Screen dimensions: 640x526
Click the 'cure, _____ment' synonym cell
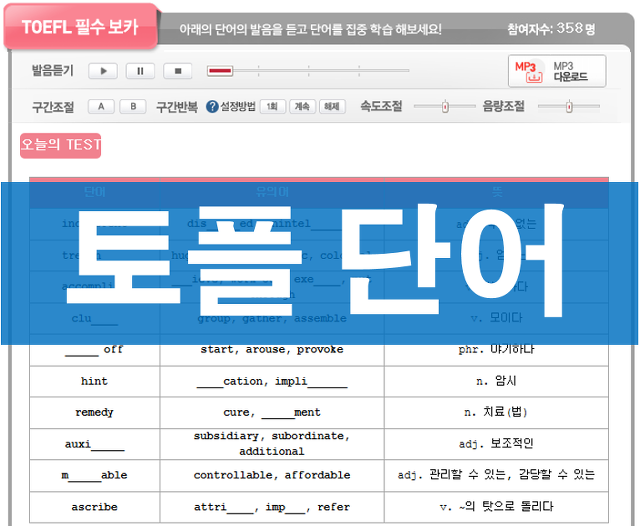point(272,413)
